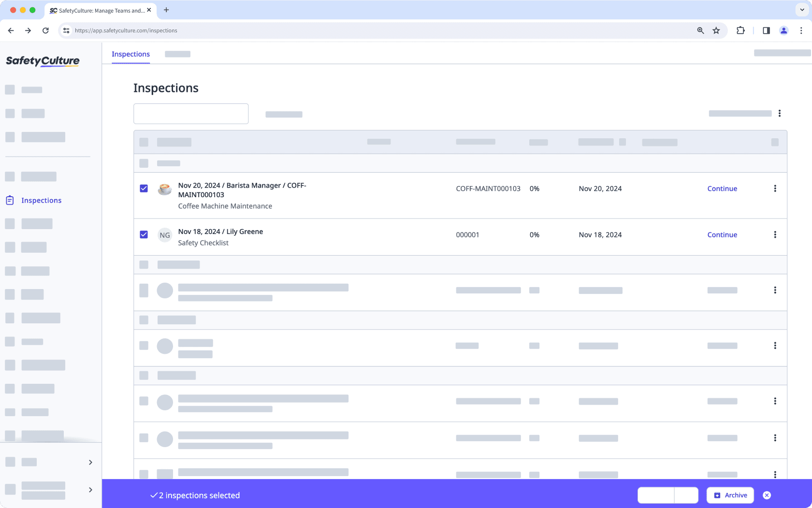Image resolution: width=812 pixels, height=508 pixels.
Task: Open the SafetyCulture logo home page
Action: 43,61
